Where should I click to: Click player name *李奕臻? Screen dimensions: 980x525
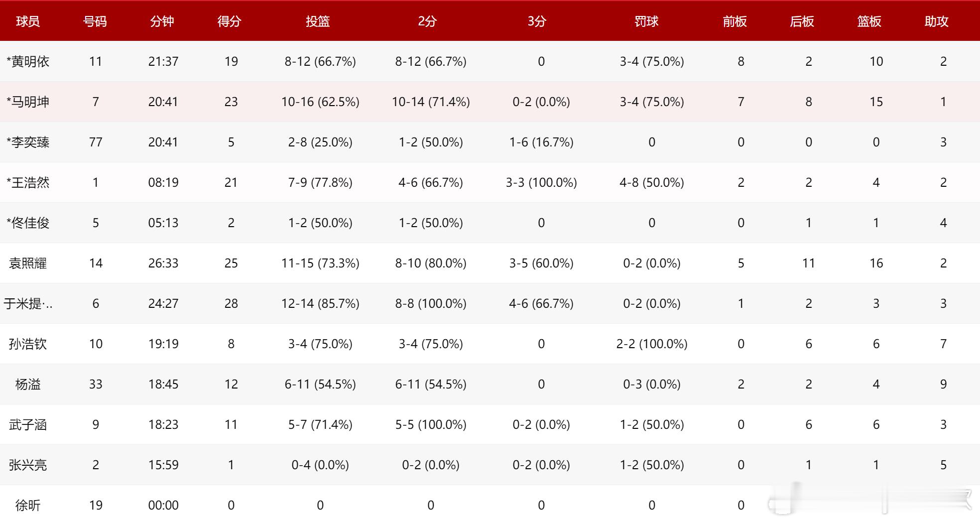28,142
